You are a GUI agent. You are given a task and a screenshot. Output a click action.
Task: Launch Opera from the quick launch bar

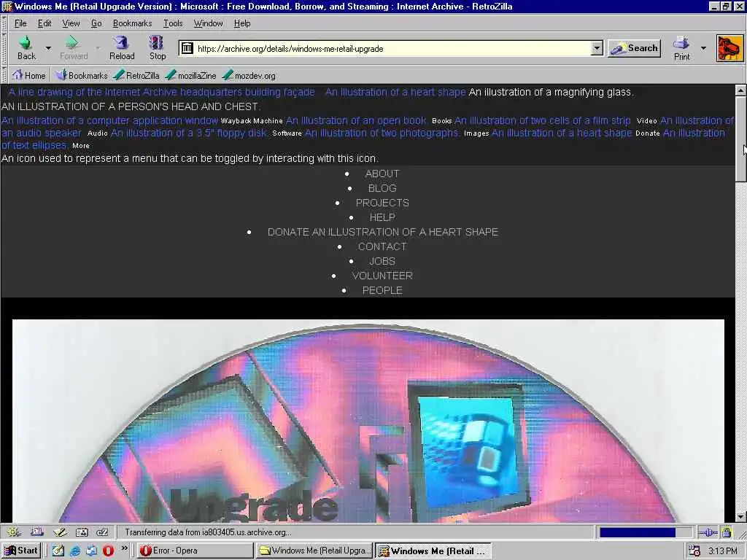(108, 551)
